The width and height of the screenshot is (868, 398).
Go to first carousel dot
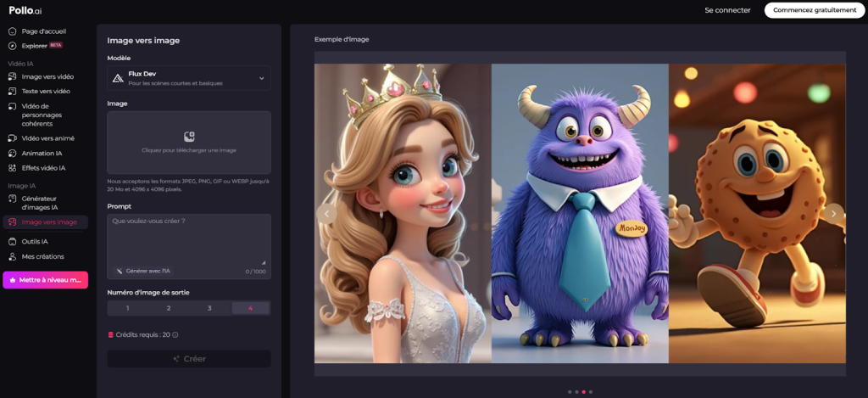pos(570,392)
